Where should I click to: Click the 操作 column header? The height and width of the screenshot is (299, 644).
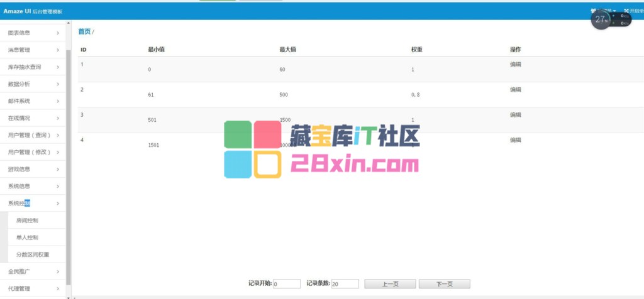[x=516, y=50]
